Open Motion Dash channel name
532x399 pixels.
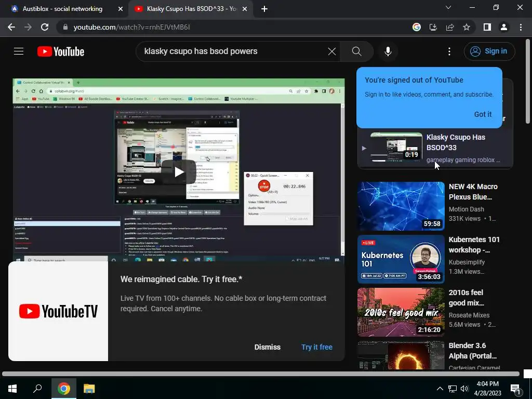tap(466, 209)
